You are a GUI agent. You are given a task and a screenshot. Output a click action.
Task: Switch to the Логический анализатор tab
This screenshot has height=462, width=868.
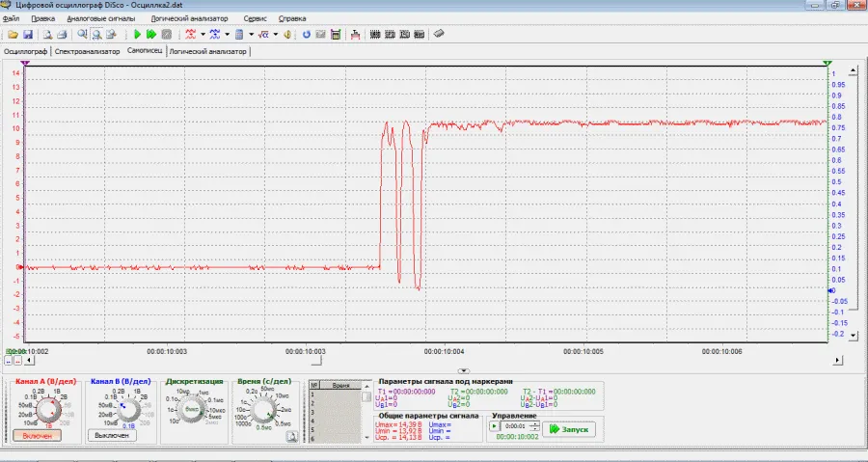tap(207, 51)
